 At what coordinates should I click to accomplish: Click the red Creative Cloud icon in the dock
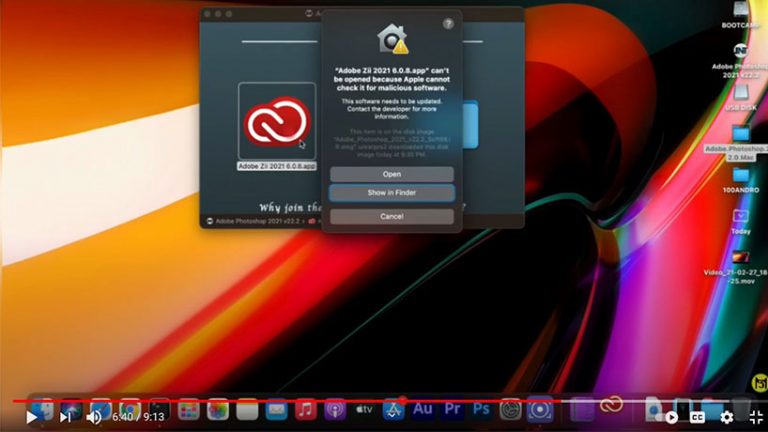[612, 405]
